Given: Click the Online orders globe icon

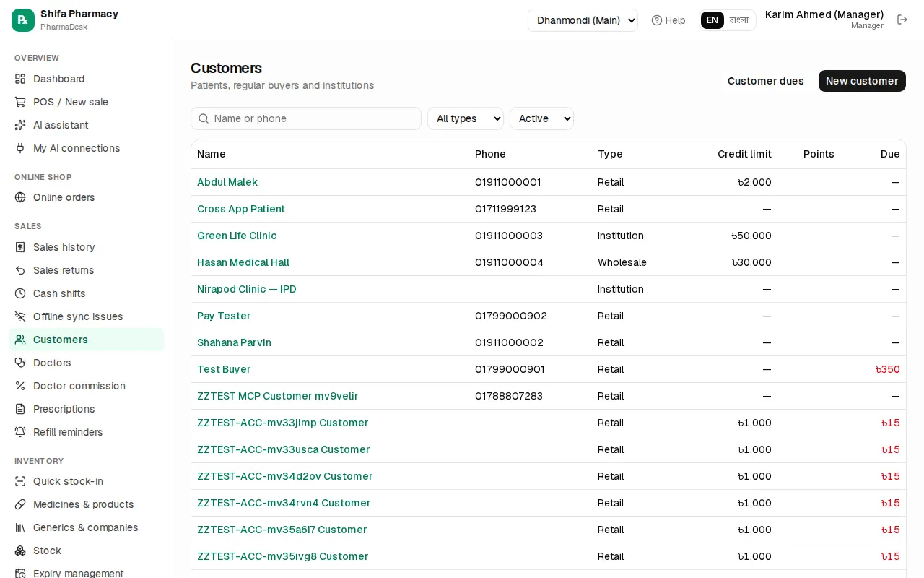Looking at the screenshot, I should click(x=20, y=197).
